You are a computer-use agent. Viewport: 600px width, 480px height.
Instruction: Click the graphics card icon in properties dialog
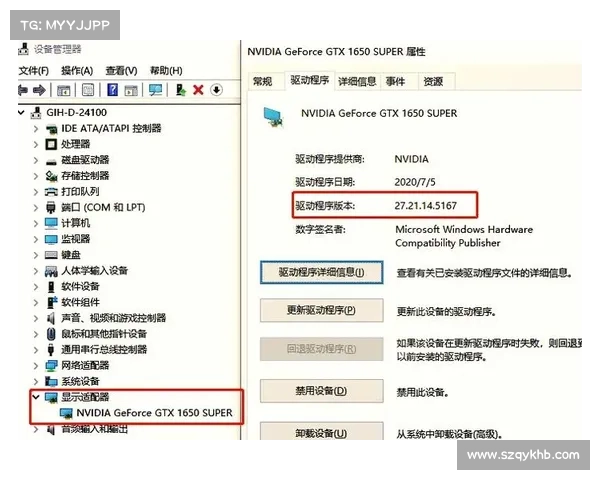point(274,116)
